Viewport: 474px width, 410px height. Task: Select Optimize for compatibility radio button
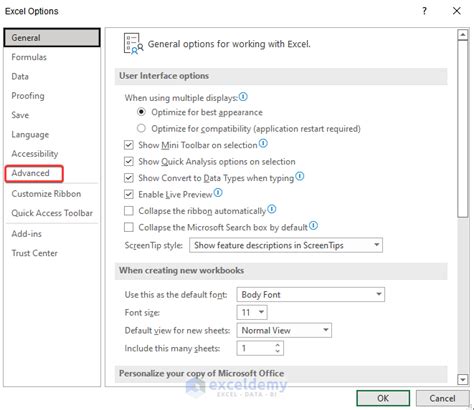coord(141,128)
